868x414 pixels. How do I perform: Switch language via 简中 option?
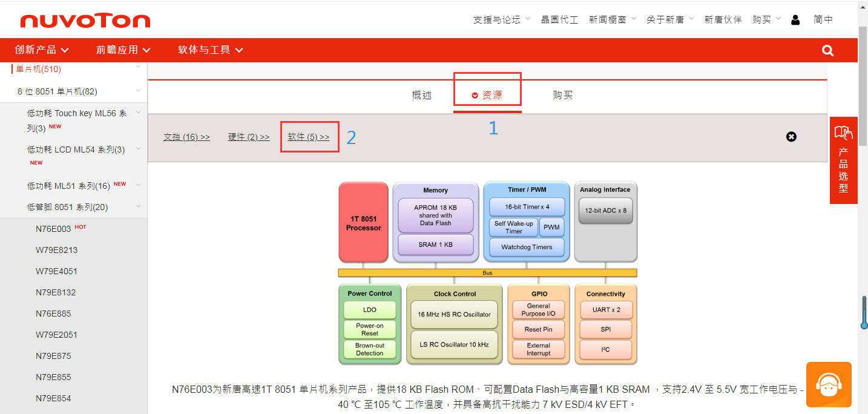[823, 19]
